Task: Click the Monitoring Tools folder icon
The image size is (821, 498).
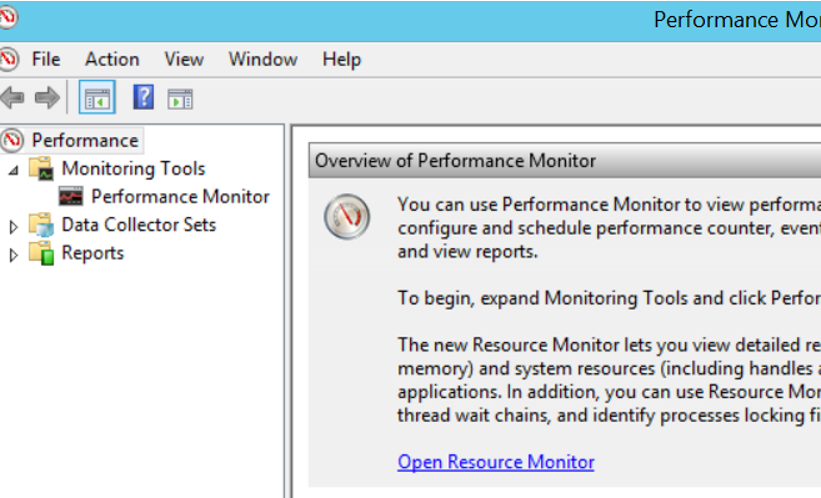Action: point(41,169)
